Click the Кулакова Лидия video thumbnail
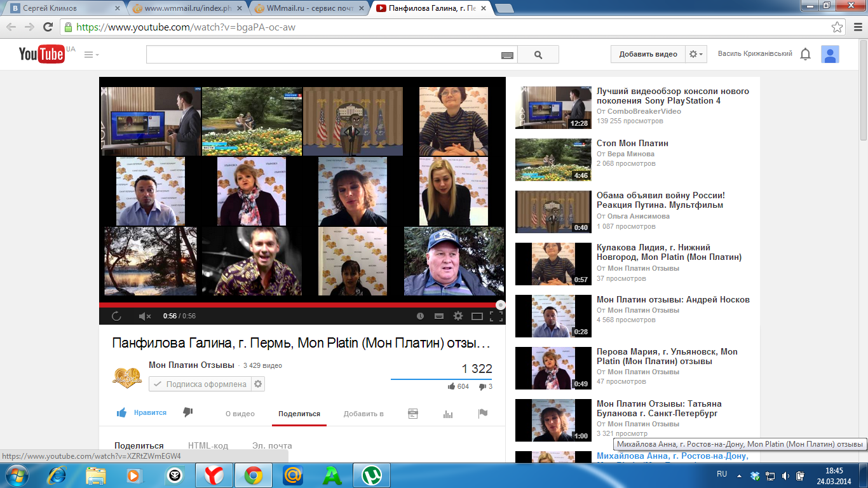 click(553, 264)
